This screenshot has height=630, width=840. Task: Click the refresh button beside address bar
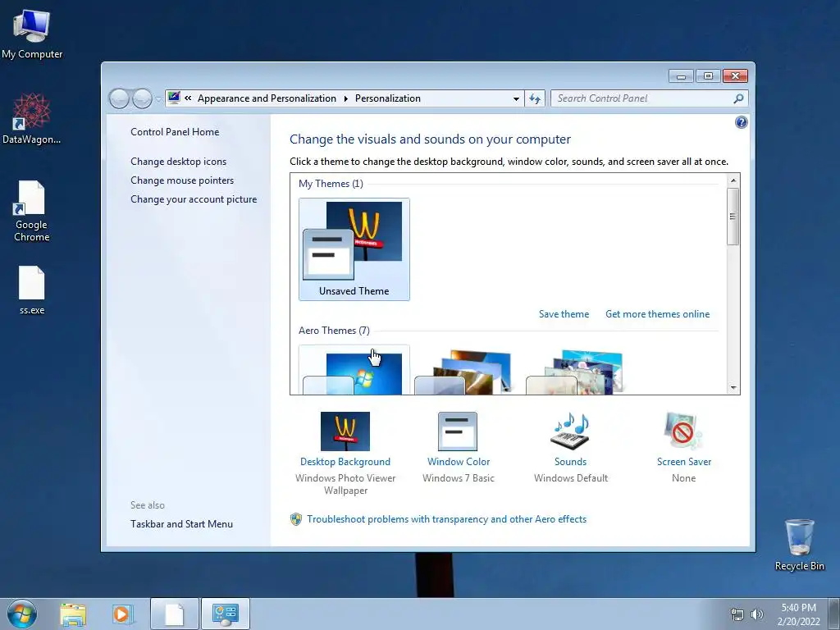(535, 98)
